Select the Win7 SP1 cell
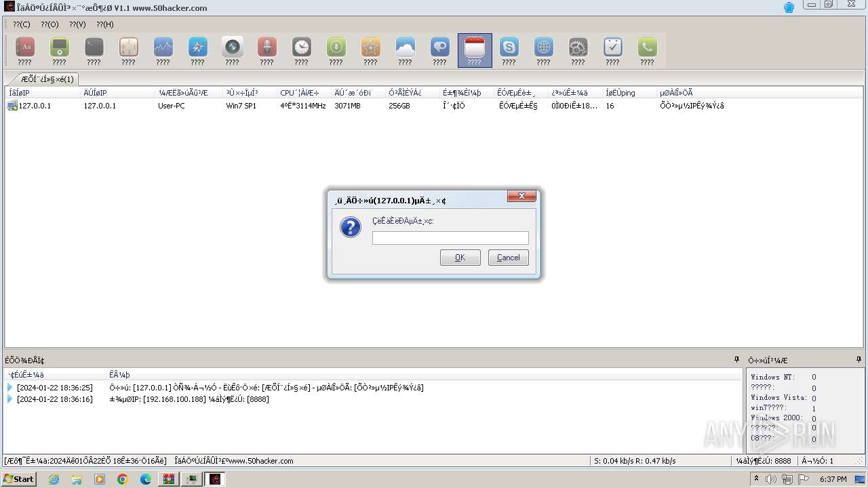 pyautogui.click(x=241, y=106)
